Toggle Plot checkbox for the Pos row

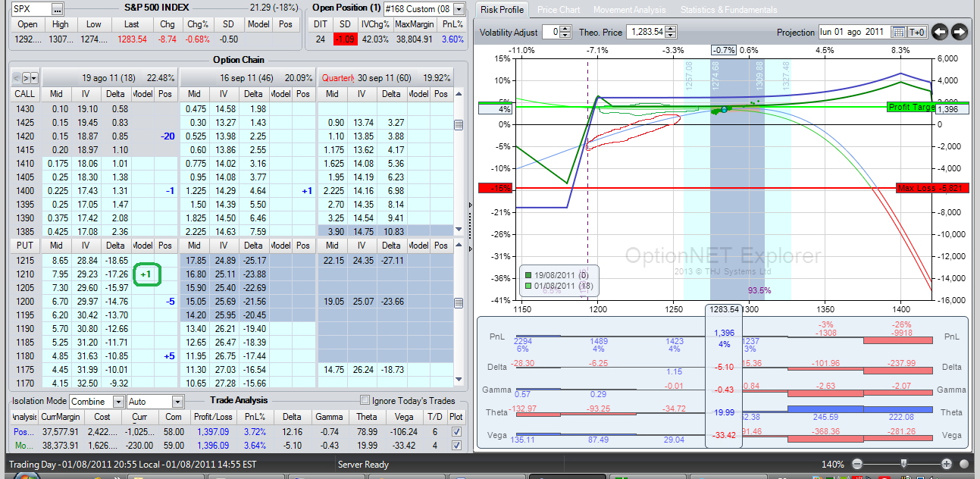coord(456,431)
